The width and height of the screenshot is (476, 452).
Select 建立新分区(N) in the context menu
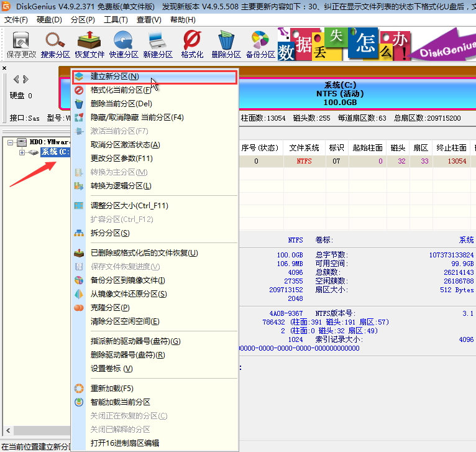click(114, 76)
